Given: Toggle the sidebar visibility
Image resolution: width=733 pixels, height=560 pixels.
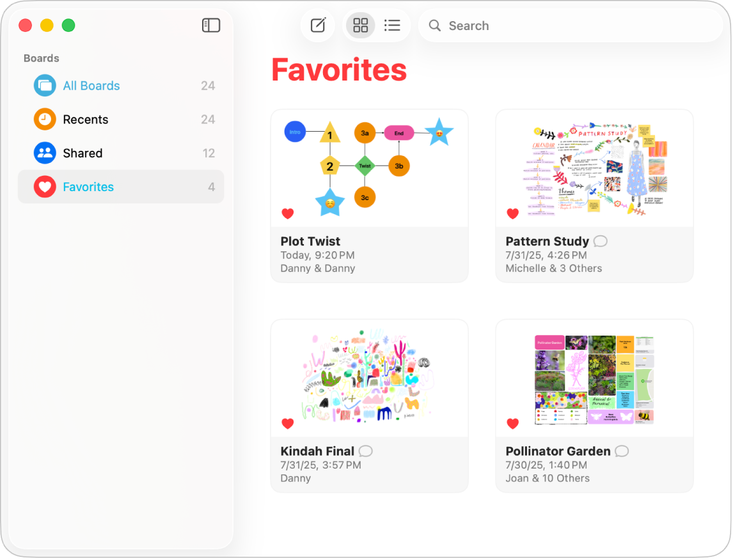Looking at the screenshot, I should click(211, 25).
